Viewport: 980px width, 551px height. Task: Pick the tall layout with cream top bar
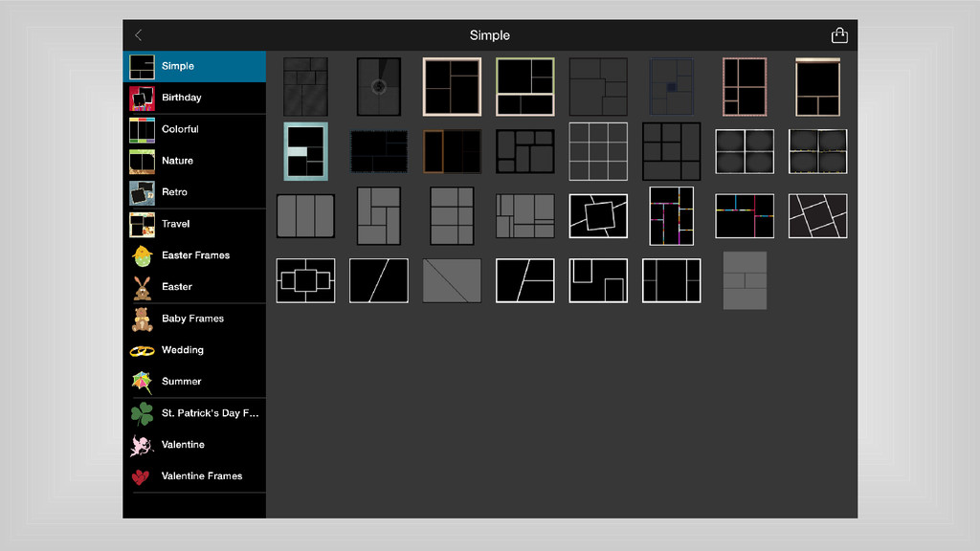click(817, 87)
